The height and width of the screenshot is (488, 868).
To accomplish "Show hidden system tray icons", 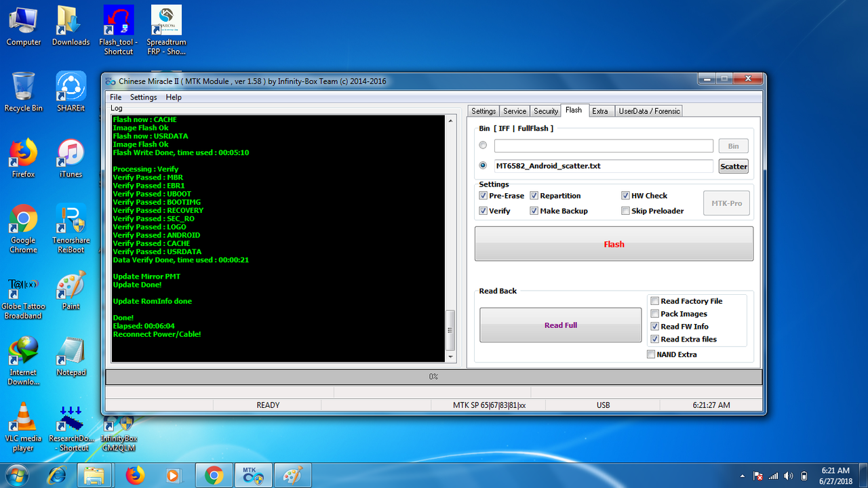I will [x=744, y=476].
